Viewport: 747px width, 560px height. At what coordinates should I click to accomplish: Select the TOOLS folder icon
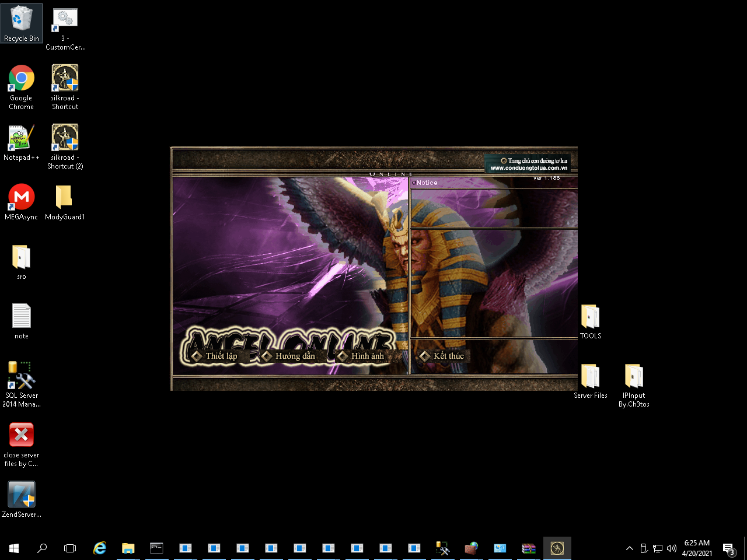(591, 321)
